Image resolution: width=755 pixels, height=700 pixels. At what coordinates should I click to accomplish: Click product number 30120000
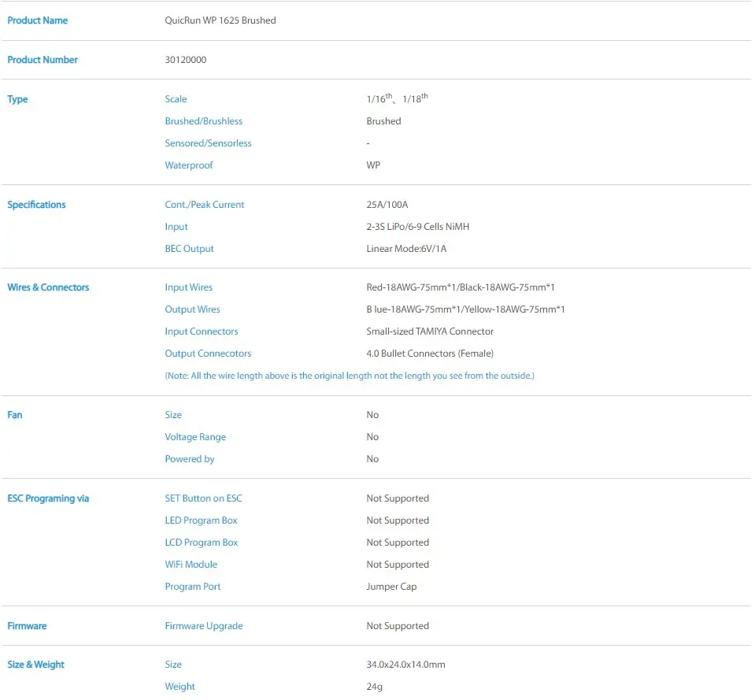[x=186, y=60]
